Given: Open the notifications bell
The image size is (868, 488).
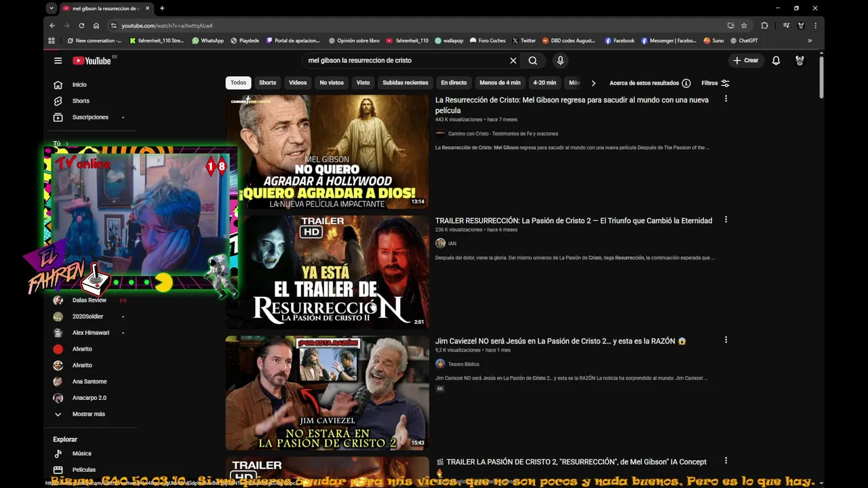Looking at the screenshot, I should click(776, 60).
